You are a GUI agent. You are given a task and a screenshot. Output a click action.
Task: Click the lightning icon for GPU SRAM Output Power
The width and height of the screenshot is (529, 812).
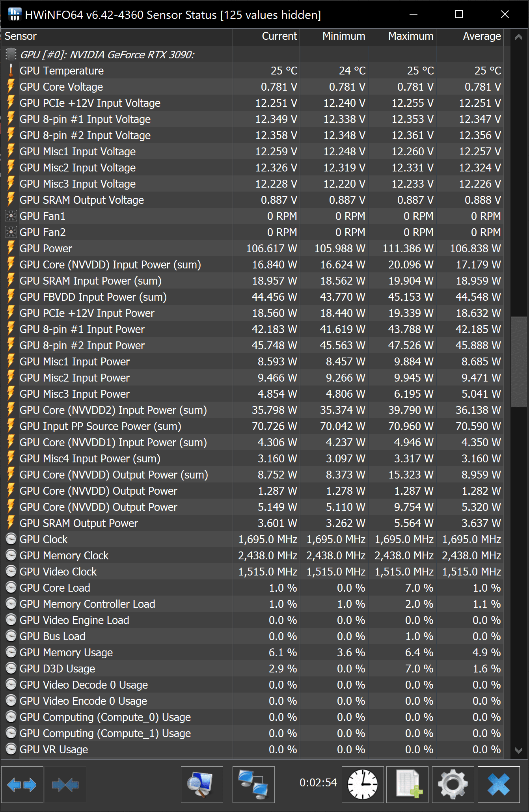pos(11,523)
